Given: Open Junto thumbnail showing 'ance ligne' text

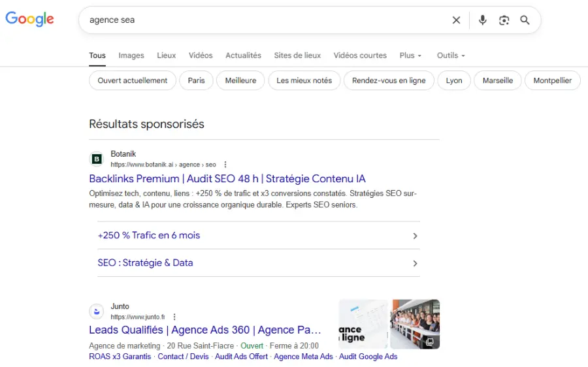Looking at the screenshot, I should point(363,325).
